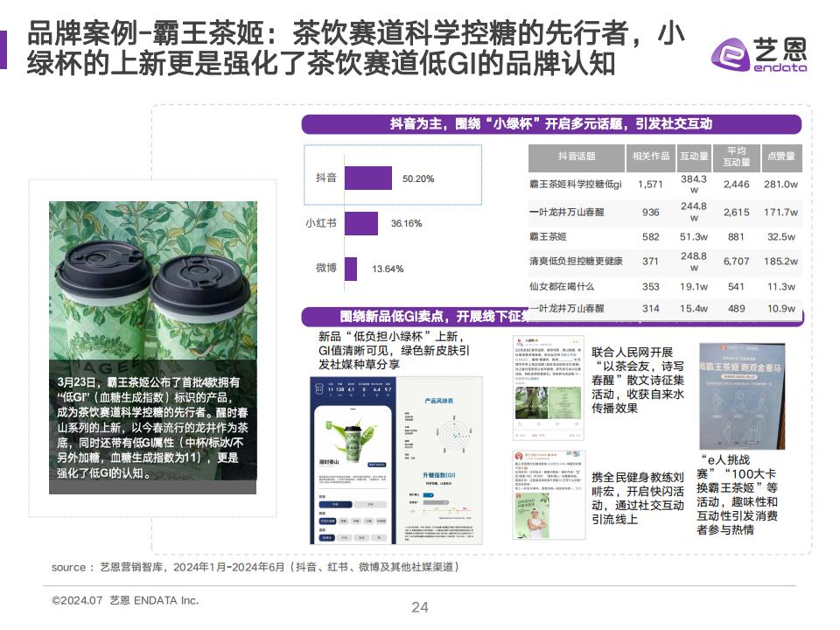Open the dark-blue app screenshot of the green cup

click(x=353, y=460)
